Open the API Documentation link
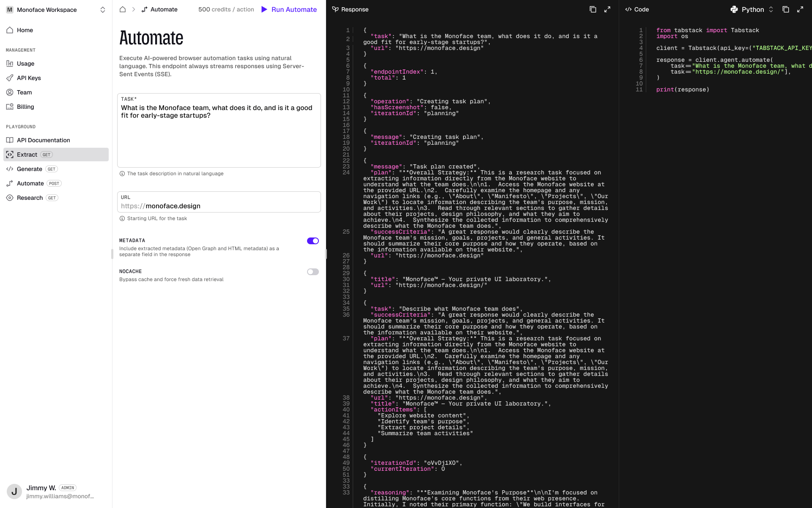812x508 pixels. click(43, 140)
